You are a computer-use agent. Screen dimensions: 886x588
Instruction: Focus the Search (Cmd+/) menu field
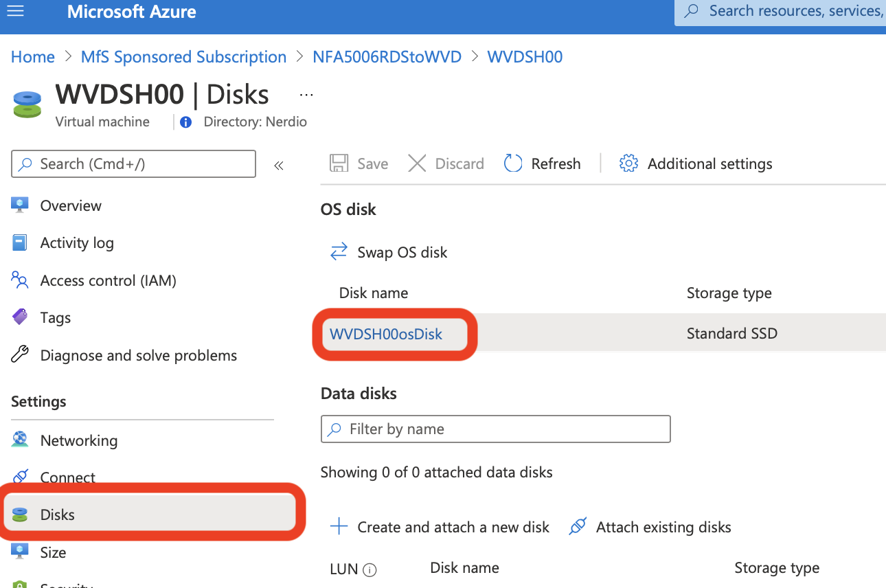(134, 164)
